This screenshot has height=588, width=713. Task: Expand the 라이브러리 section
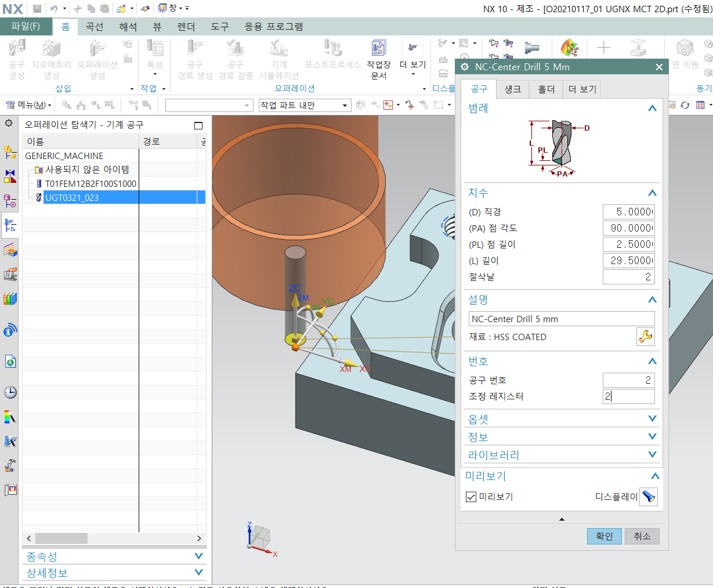(652, 454)
